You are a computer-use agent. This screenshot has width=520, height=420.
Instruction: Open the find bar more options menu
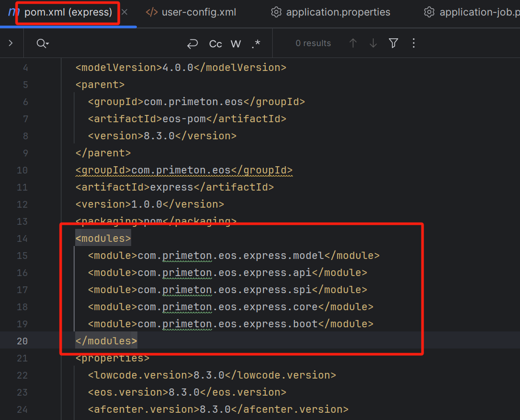[x=414, y=44]
